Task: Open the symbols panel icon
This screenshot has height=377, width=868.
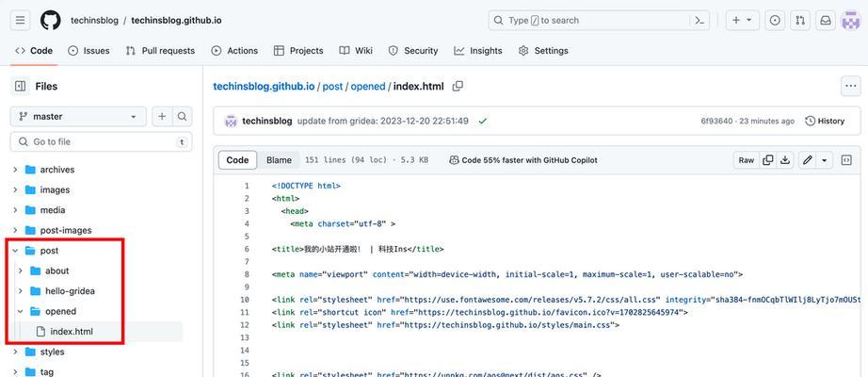Action: [846, 160]
